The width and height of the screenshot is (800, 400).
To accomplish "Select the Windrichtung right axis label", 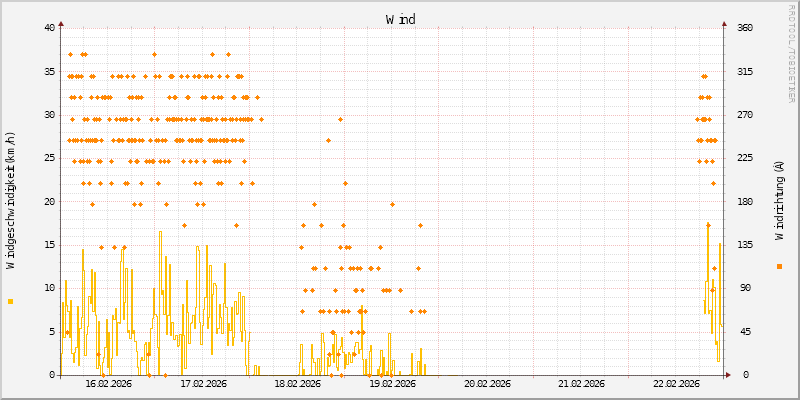I will (x=779, y=200).
